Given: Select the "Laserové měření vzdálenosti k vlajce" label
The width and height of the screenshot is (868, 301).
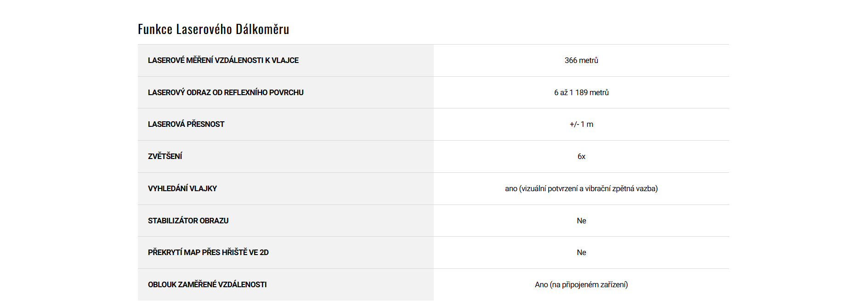Looking at the screenshot, I should coord(223,60).
